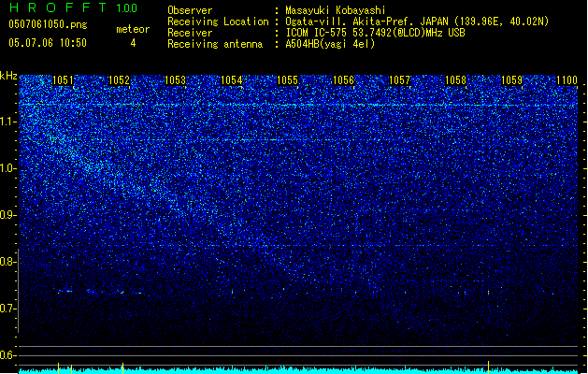Click the 1055 time axis label

pos(287,80)
